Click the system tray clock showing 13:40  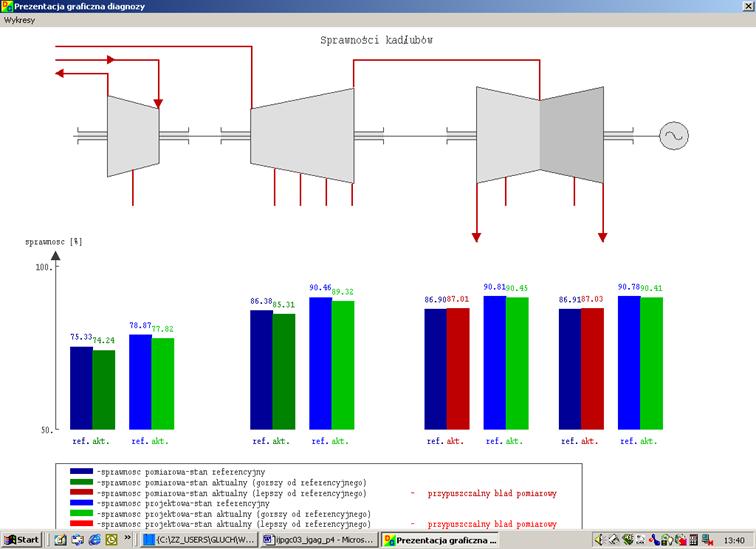point(734,540)
